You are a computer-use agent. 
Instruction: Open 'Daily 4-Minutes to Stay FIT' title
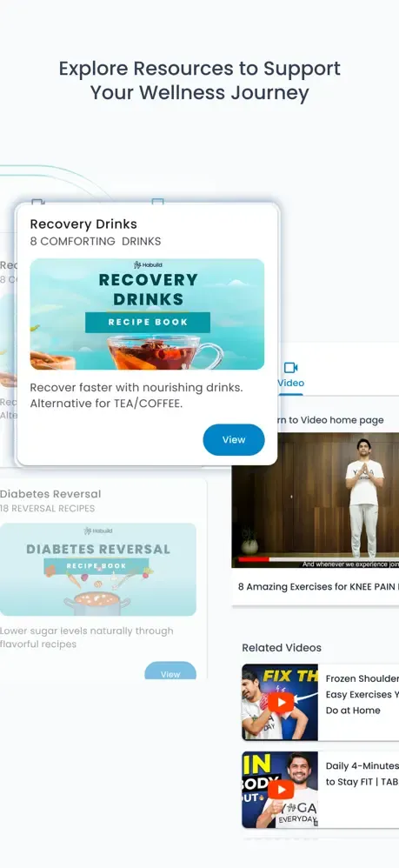(x=362, y=774)
